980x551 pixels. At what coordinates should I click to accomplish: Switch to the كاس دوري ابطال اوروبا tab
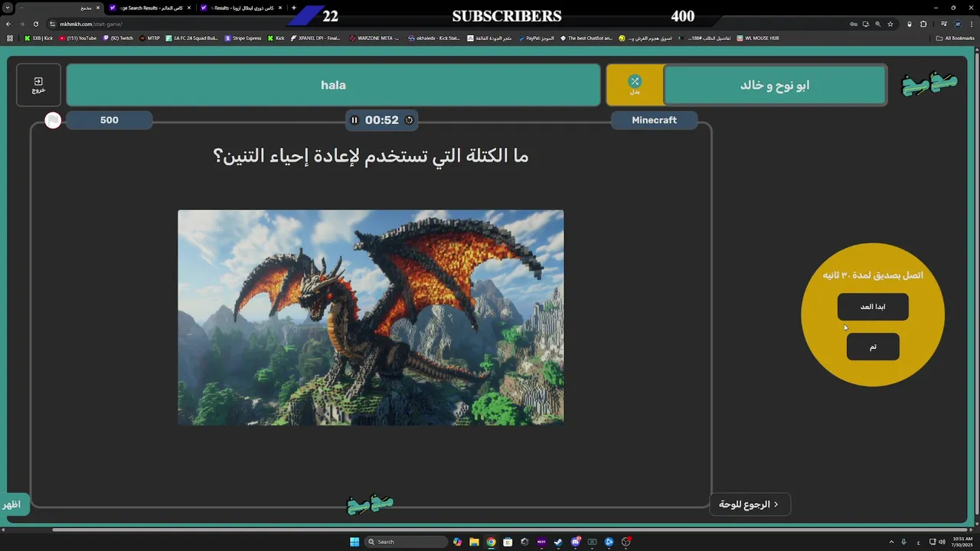pyautogui.click(x=241, y=8)
